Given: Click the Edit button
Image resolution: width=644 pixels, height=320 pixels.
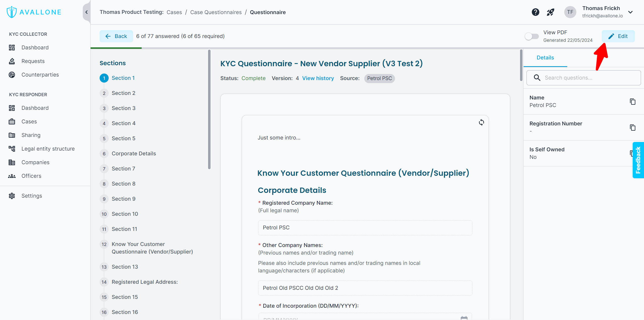Looking at the screenshot, I should [618, 36].
